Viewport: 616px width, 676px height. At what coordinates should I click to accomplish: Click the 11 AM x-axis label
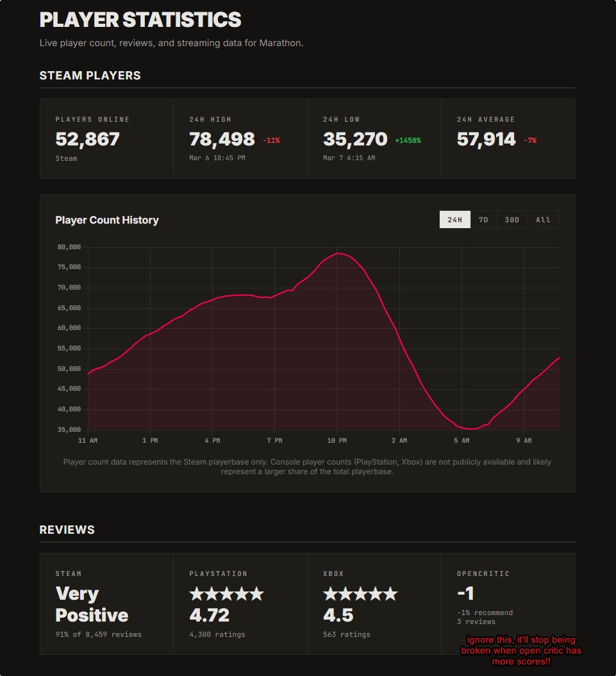(x=88, y=441)
